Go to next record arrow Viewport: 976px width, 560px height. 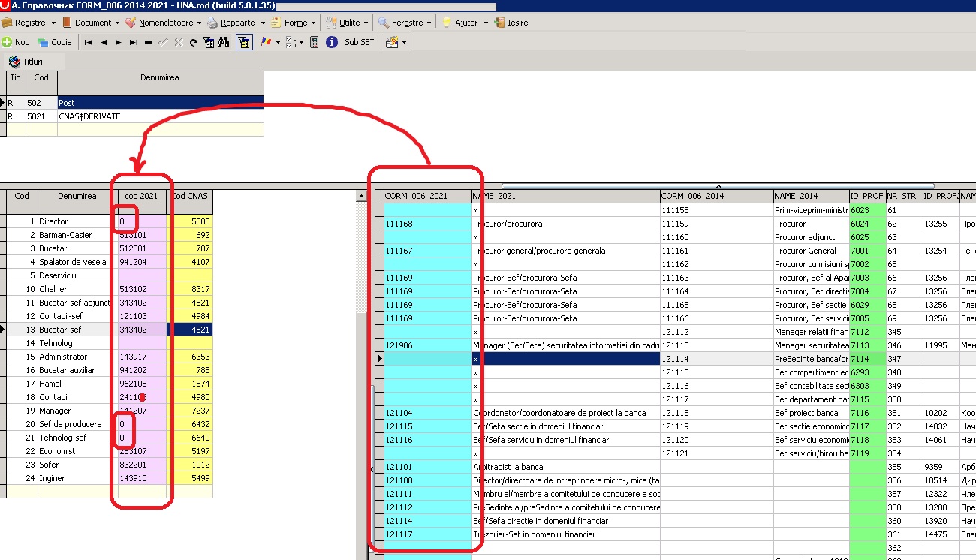[118, 42]
